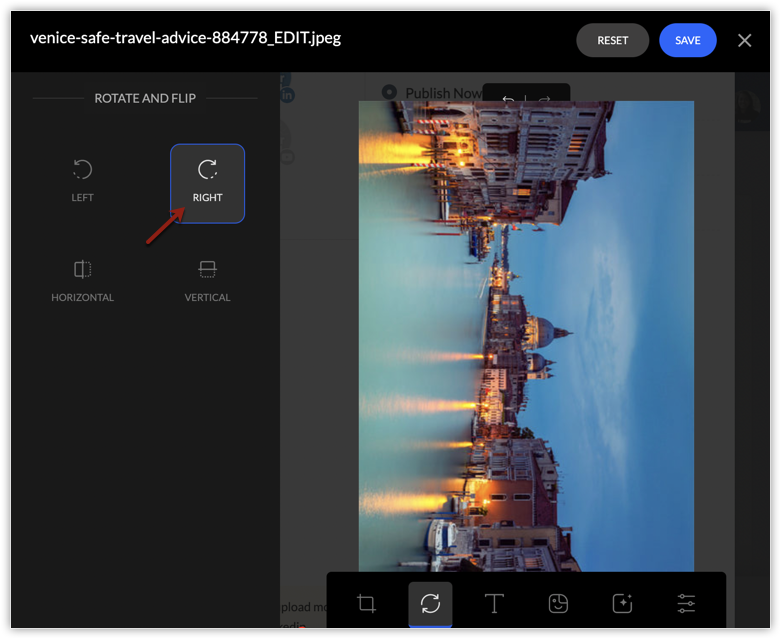
Task: Click the ROTATE AND FLIP heading
Action: tap(145, 99)
